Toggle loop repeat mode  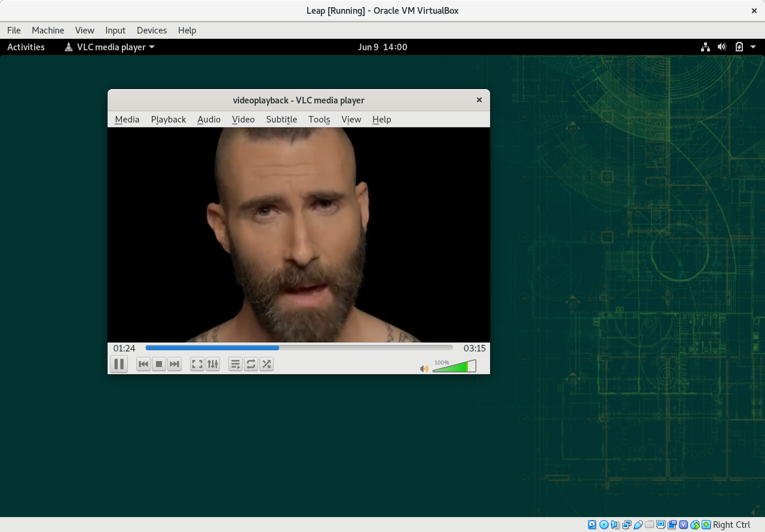pyautogui.click(x=251, y=364)
